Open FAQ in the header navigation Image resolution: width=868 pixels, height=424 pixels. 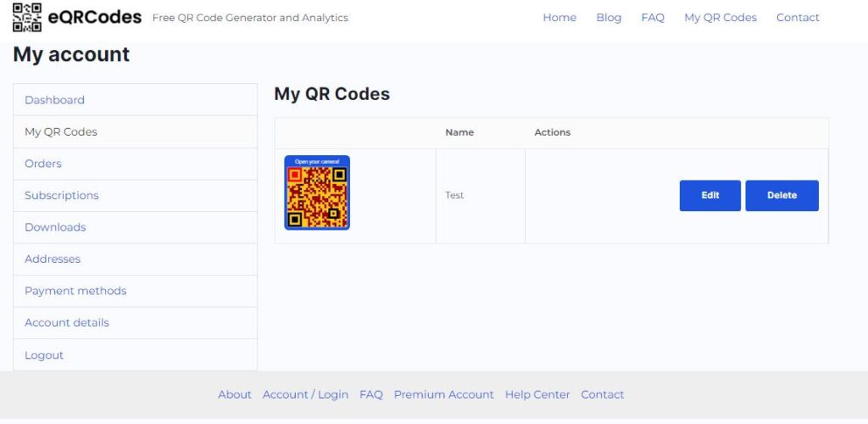pyautogui.click(x=652, y=18)
